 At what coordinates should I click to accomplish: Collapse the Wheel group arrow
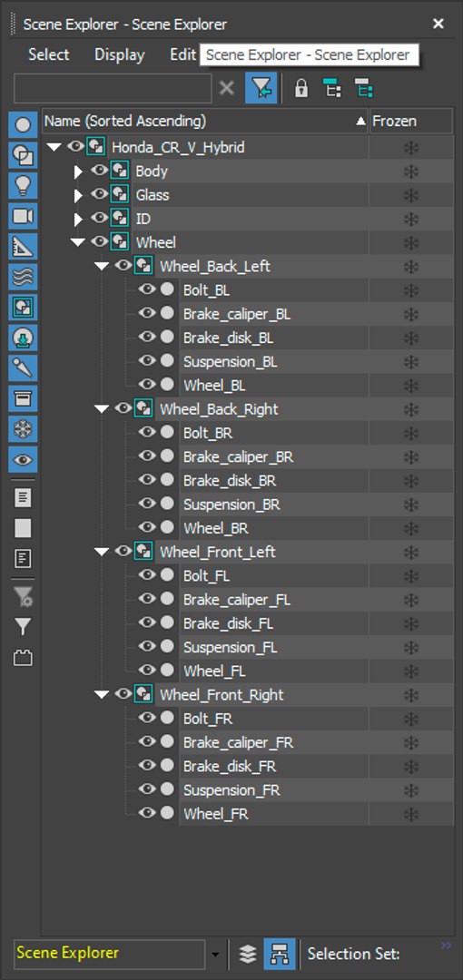78,242
